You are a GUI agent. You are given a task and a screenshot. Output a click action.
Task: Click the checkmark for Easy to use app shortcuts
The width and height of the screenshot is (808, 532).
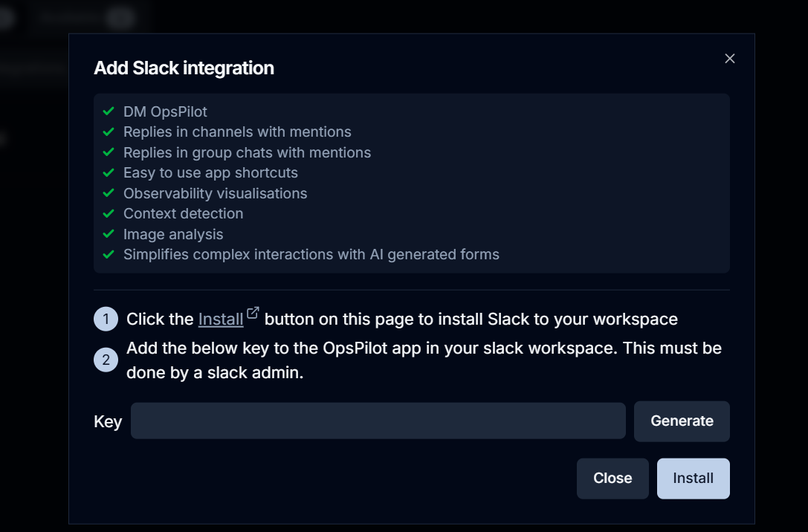pos(109,172)
